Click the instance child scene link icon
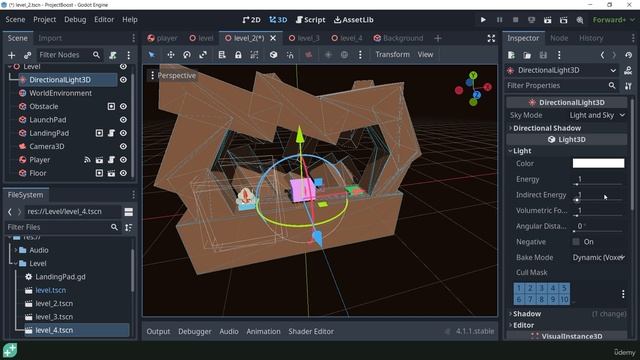Image resolution: width=640 pixels, height=360 pixels. [x=27, y=55]
